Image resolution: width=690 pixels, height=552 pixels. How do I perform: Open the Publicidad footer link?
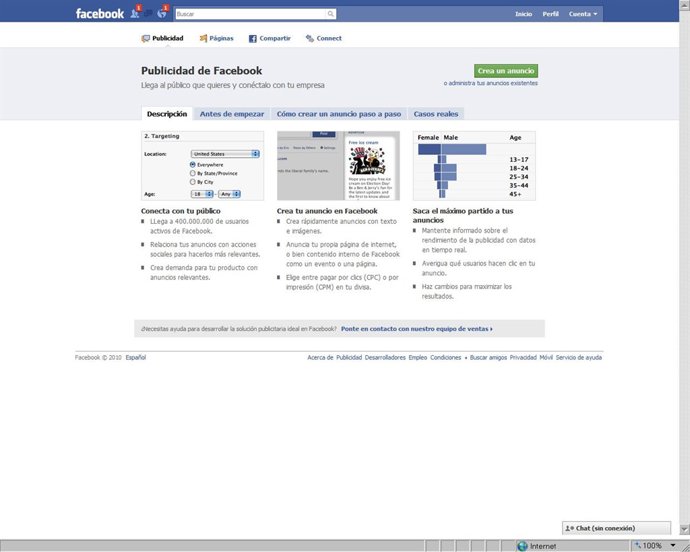click(349, 357)
